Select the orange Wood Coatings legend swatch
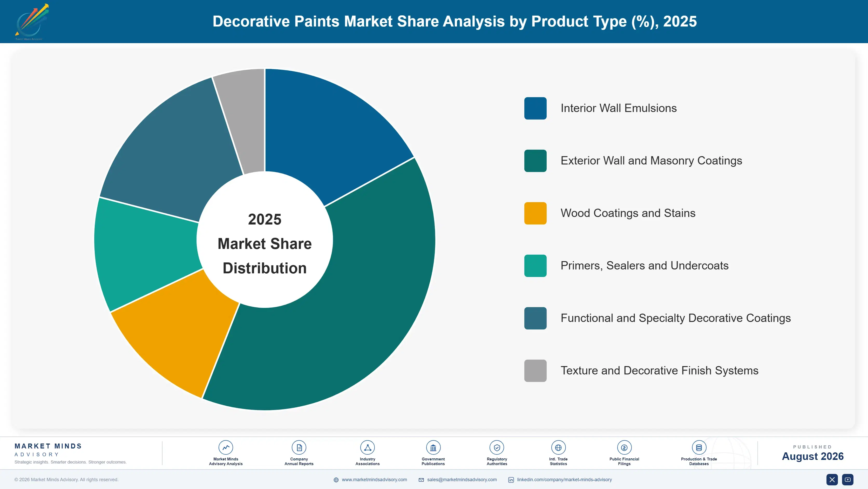 tap(535, 213)
